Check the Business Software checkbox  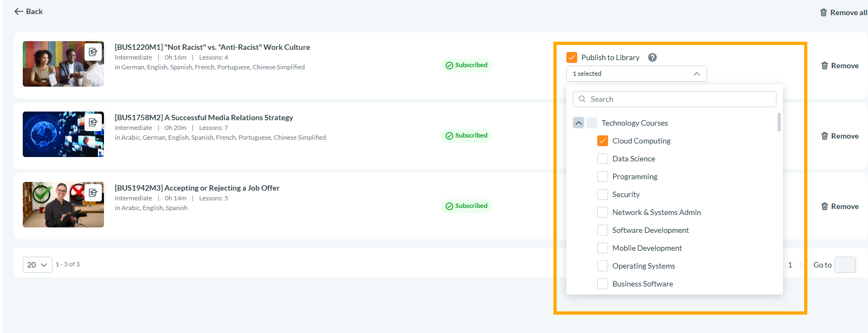pos(603,284)
